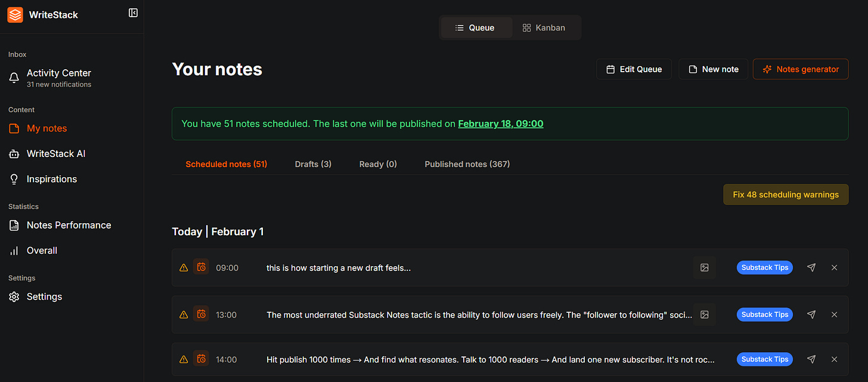Switch to Kanban view
The width and height of the screenshot is (868, 382).
pos(544,27)
